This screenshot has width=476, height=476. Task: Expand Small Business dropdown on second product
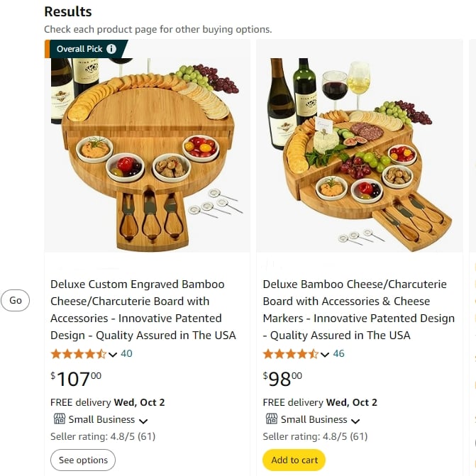[x=356, y=421]
